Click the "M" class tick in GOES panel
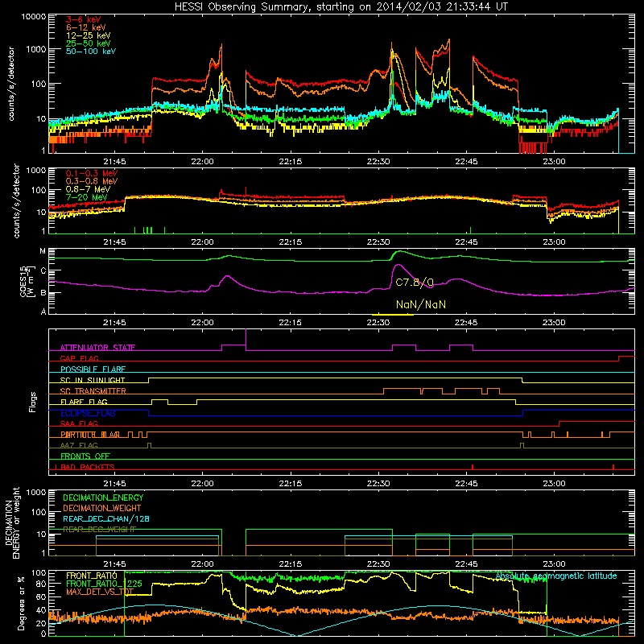Screen dimensions: 644x644 coord(43,251)
